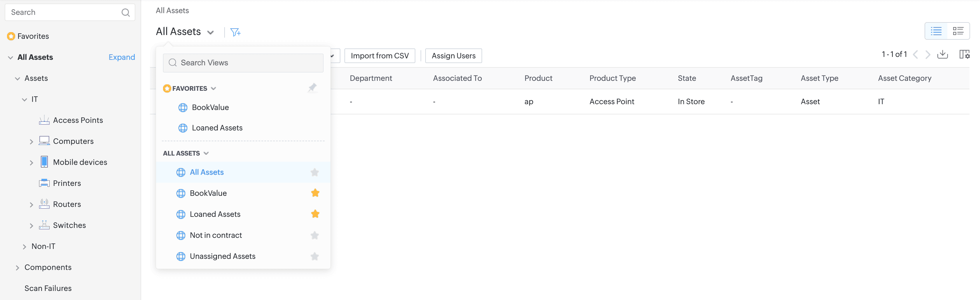The height and width of the screenshot is (300, 980).
Task: Star the Not in contract view
Action: (315, 235)
